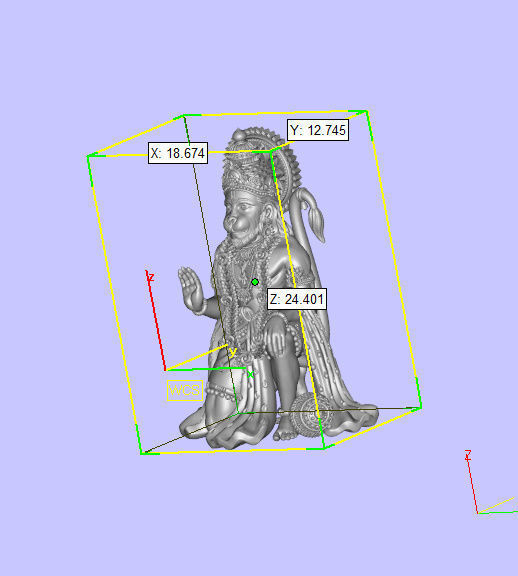
Task: Click the yellow y axis label of the WCS
Action: [x=233, y=352]
